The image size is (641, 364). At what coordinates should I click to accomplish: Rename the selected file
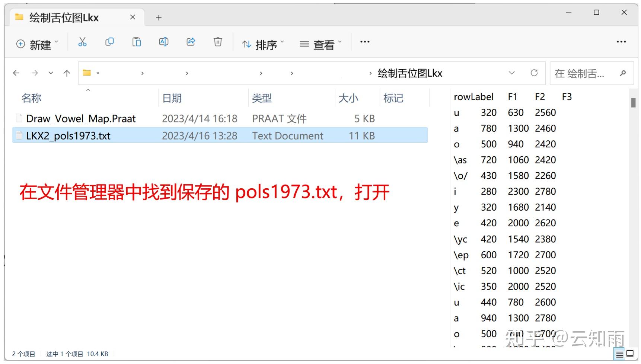(163, 42)
